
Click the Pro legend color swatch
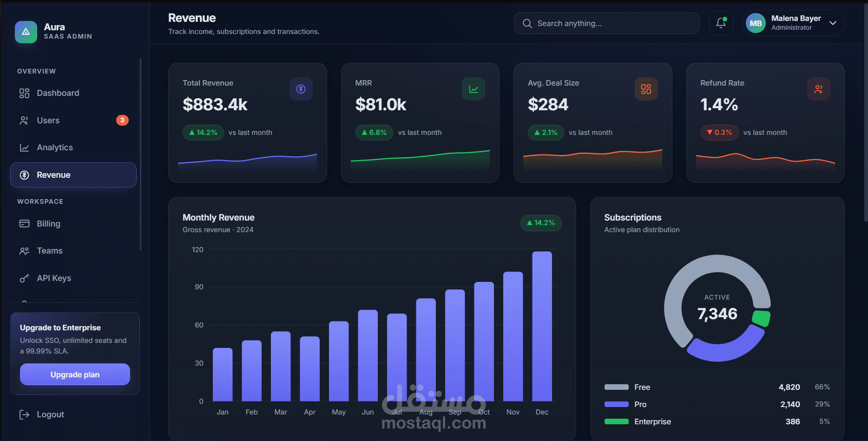pyautogui.click(x=616, y=404)
